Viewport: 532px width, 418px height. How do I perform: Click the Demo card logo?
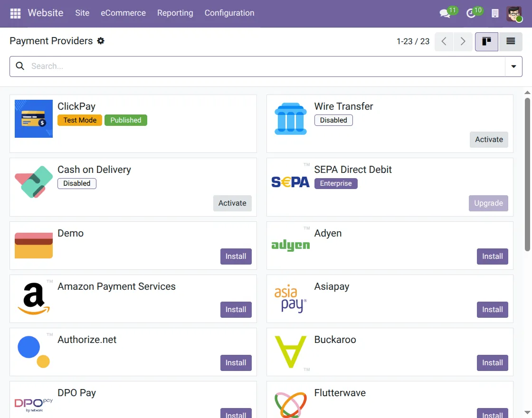pos(34,245)
